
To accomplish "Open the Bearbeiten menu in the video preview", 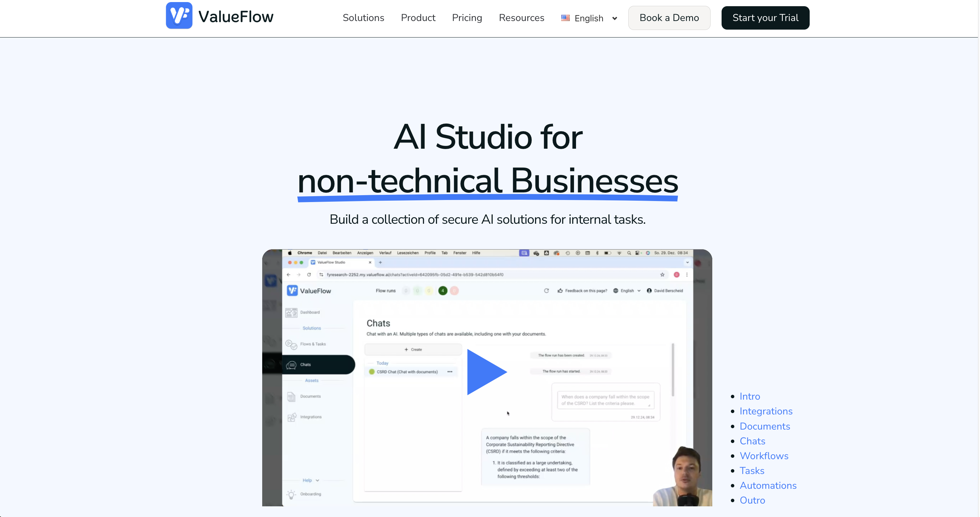I will pos(342,253).
